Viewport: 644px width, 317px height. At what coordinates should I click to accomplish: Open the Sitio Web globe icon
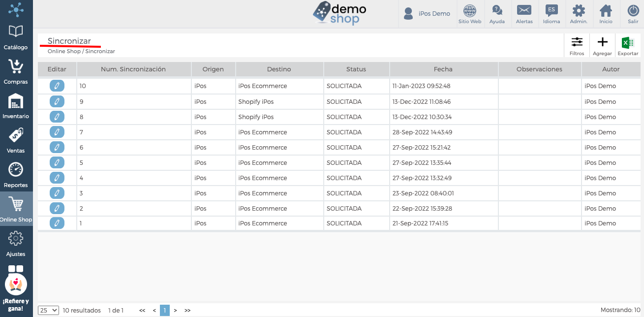470,14
